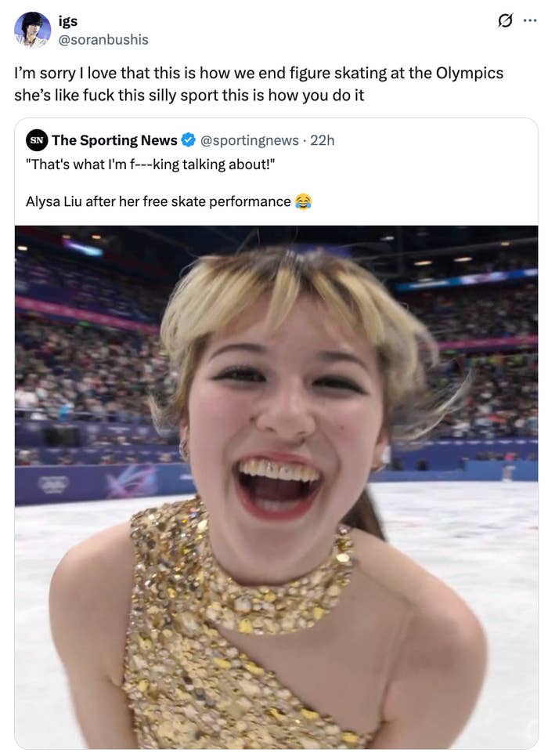Screen dimensions: 548x756
Task: Click empty space right of the 22h timestamp
Action: pos(431,140)
